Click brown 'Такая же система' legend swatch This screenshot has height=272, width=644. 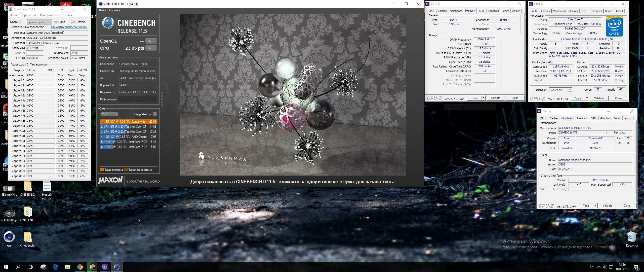[126, 170]
